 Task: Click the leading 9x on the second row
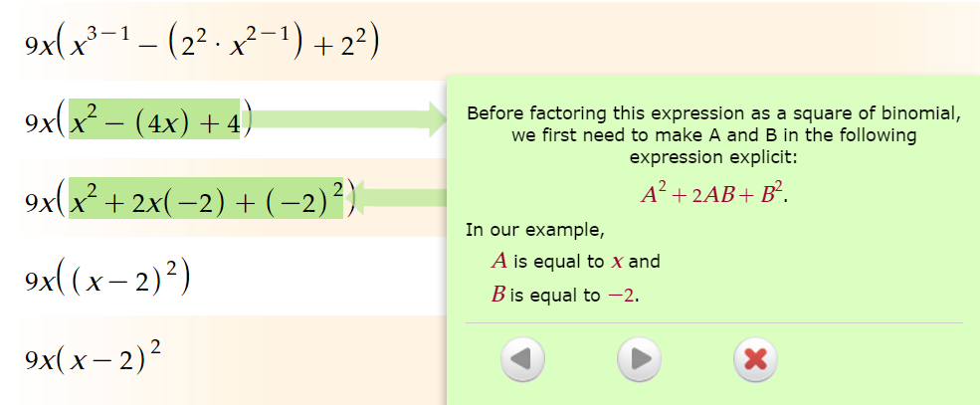coord(39,121)
